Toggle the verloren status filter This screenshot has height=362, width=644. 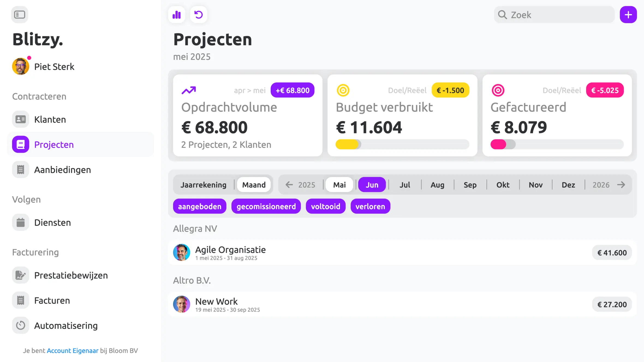[x=370, y=206]
